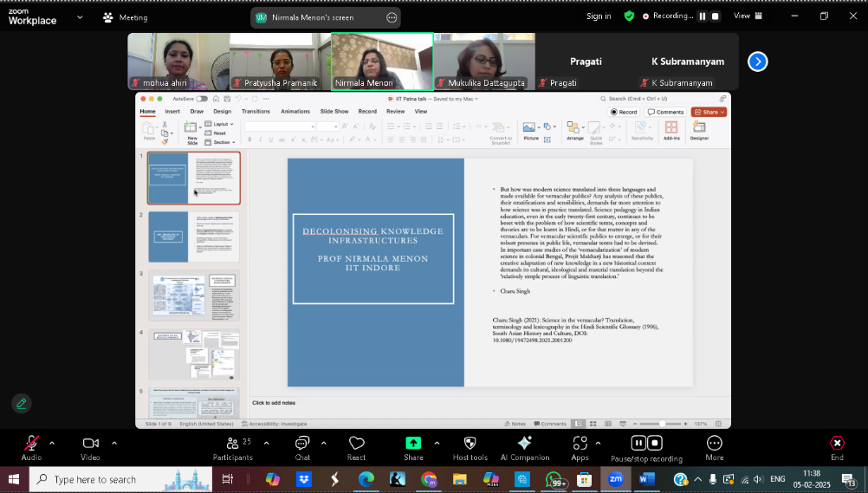This screenshot has height=493, width=868.
Task: Open the Zoom Chat panel icon
Action: click(x=302, y=443)
